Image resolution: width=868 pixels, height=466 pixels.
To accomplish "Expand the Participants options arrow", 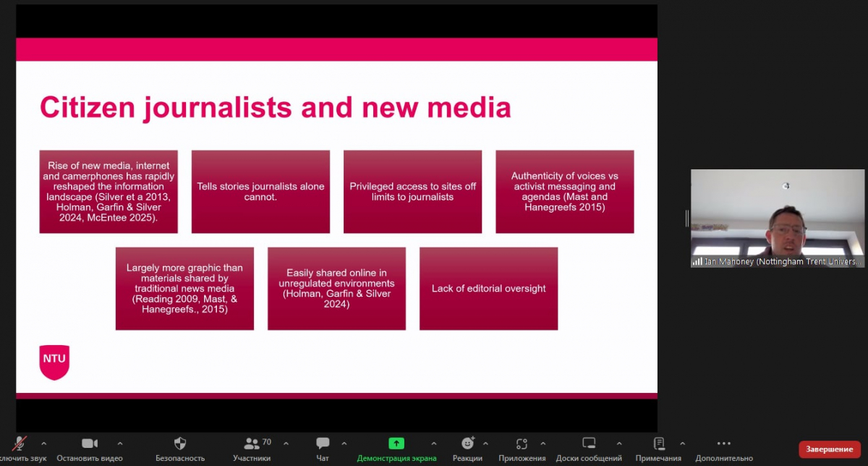I will [286, 444].
